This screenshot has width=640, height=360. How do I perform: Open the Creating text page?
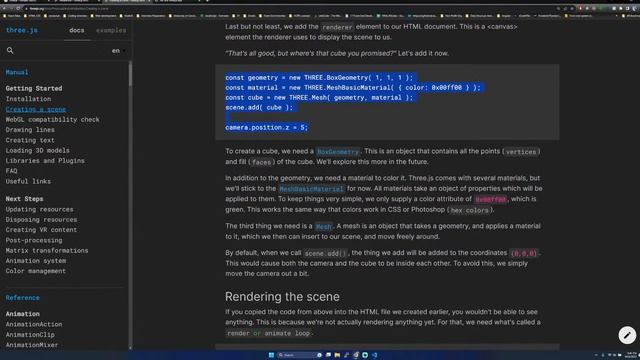30,140
